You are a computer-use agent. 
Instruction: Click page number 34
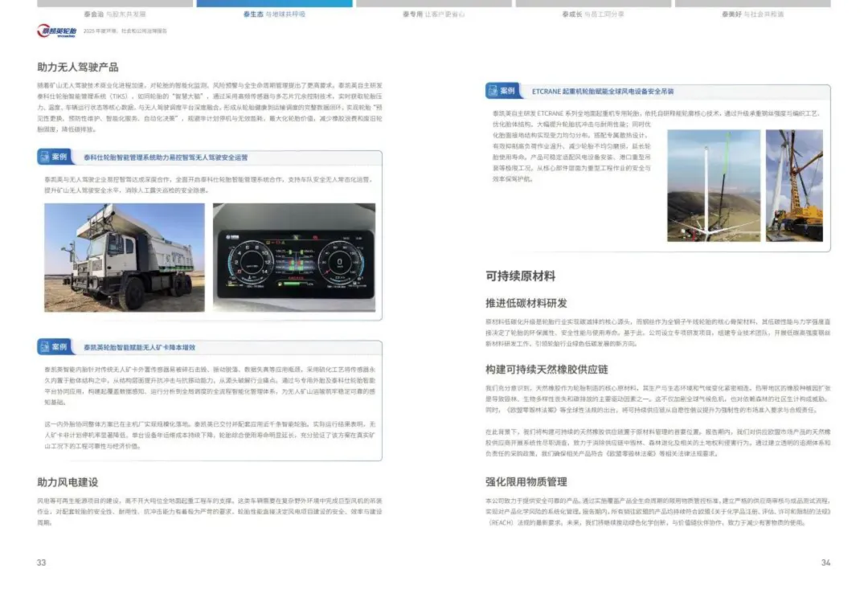click(826, 562)
